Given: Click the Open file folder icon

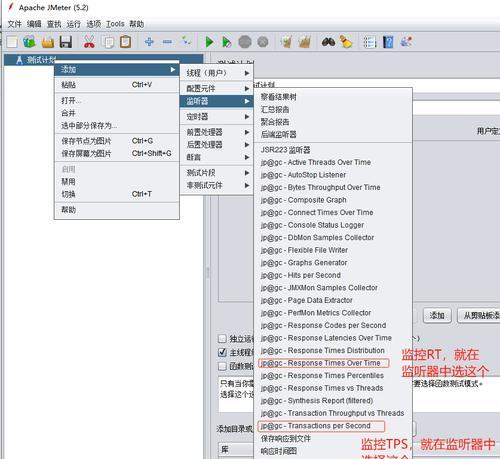Looking at the screenshot, I should pyautogui.click(x=48, y=42).
